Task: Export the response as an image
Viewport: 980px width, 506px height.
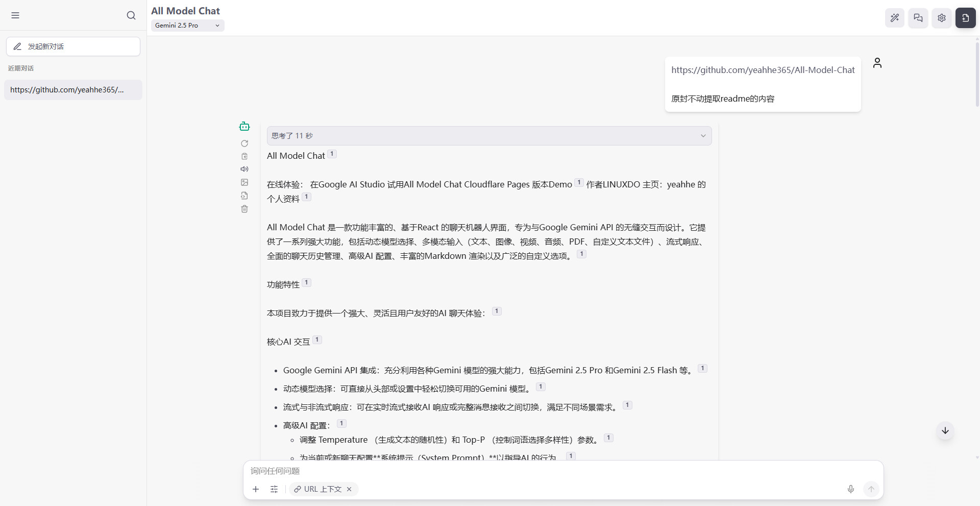Action: pyautogui.click(x=244, y=182)
